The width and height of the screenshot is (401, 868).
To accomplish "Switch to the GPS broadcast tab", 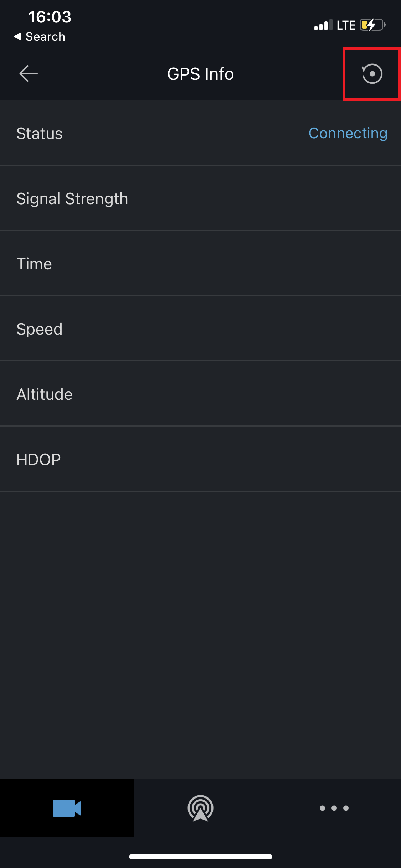I will point(200,808).
